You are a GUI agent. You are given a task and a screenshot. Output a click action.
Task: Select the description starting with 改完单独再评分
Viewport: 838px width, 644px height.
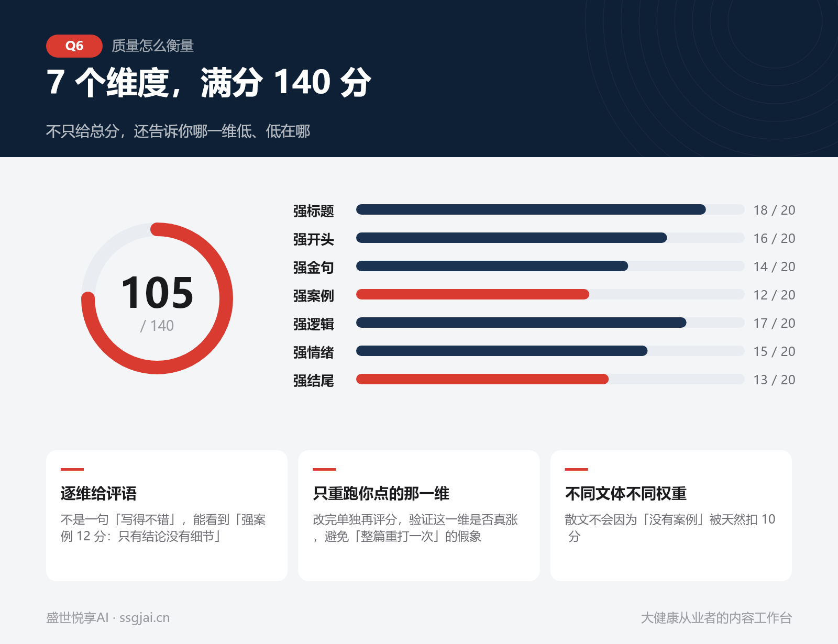[x=415, y=528]
